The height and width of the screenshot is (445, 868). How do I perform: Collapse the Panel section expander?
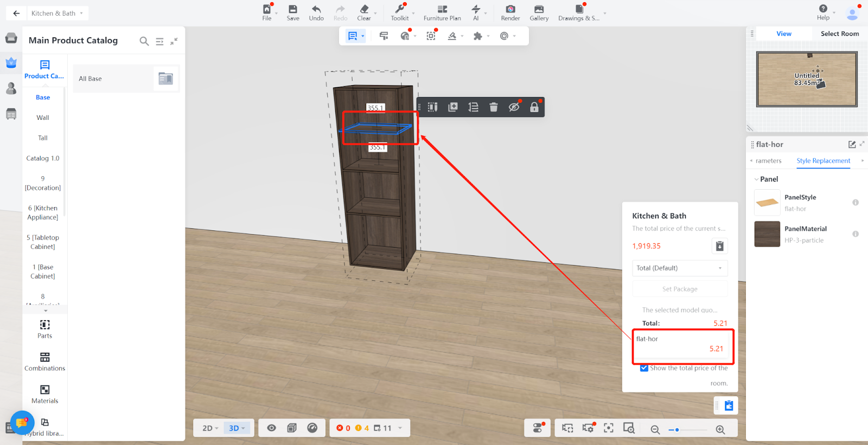tap(756, 179)
